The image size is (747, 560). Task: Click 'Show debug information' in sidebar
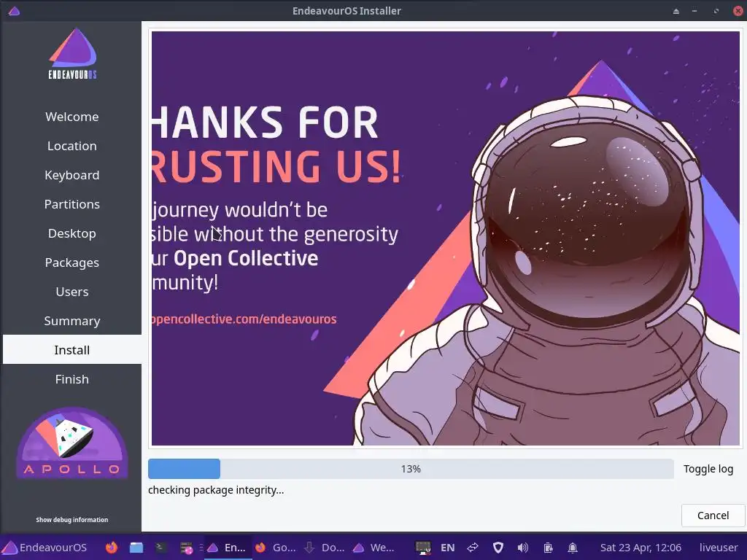72,519
